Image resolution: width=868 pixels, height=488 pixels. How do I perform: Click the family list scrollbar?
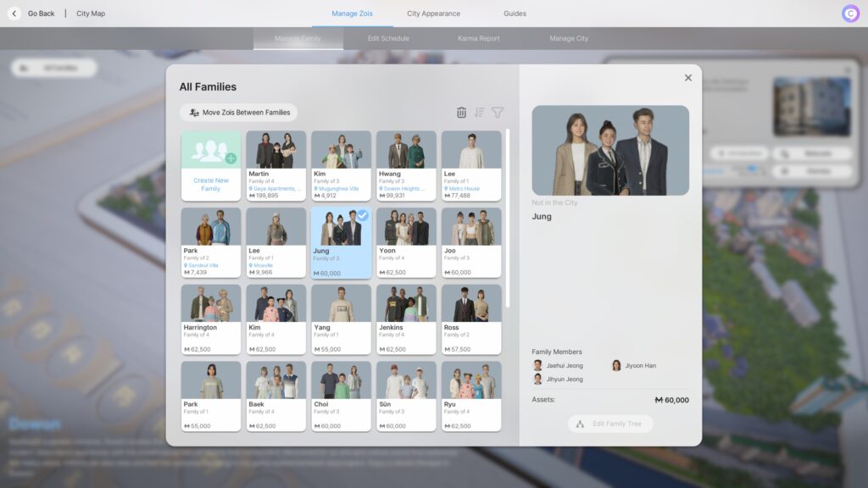pyautogui.click(x=508, y=218)
